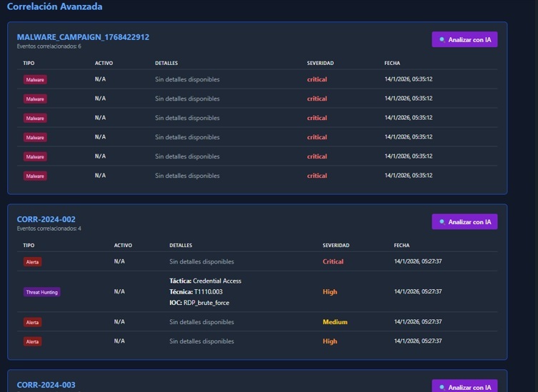Click the Técnica T1110.003 detail text
This screenshot has height=392, width=538.
197,292
